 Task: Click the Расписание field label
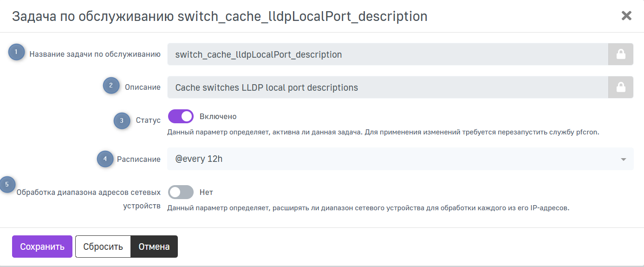(138, 159)
